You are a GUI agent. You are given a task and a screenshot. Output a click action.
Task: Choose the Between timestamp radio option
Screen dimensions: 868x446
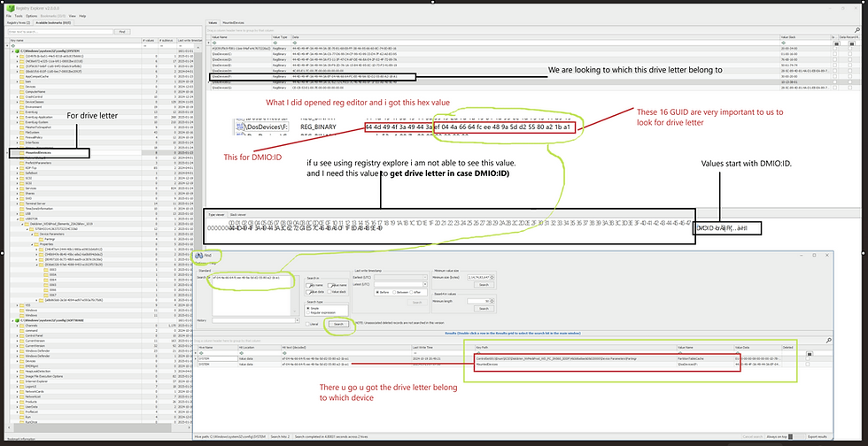tap(394, 292)
